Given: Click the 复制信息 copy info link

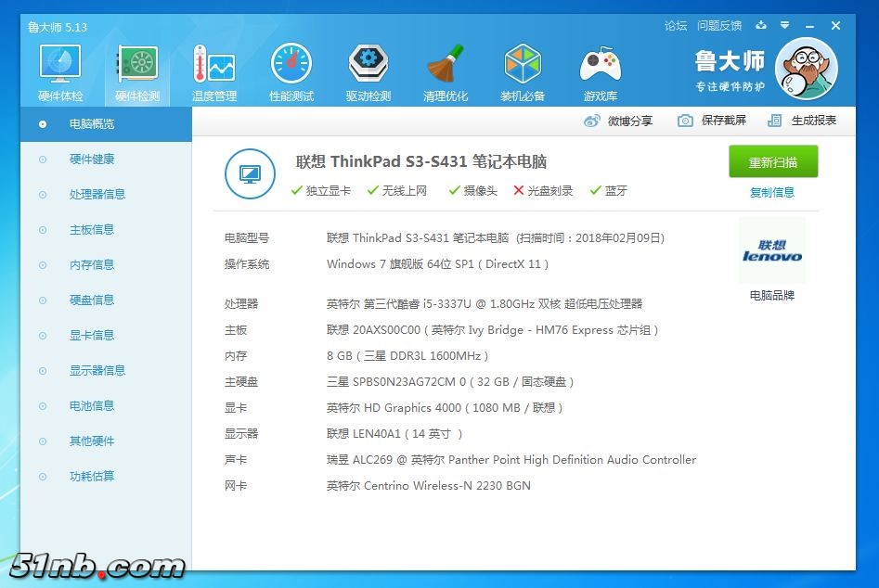Looking at the screenshot, I should pos(772,193).
